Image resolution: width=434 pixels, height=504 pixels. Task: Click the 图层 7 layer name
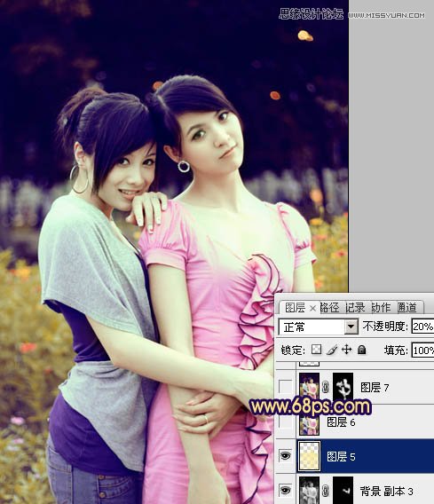coord(375,388)
